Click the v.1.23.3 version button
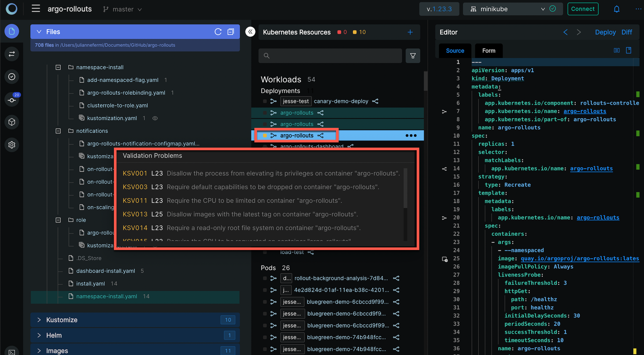The height and width of the screenshot is (355, 644). click(439, 9)
